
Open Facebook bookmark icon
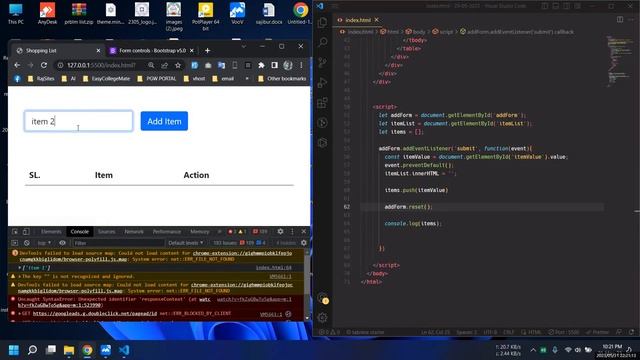point(17,79)
